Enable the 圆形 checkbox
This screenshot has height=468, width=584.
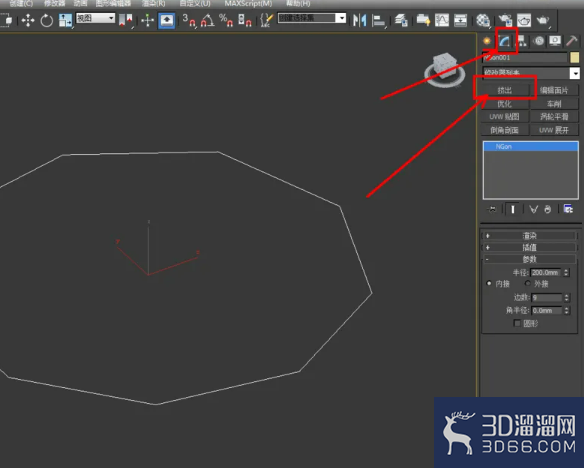517,323
